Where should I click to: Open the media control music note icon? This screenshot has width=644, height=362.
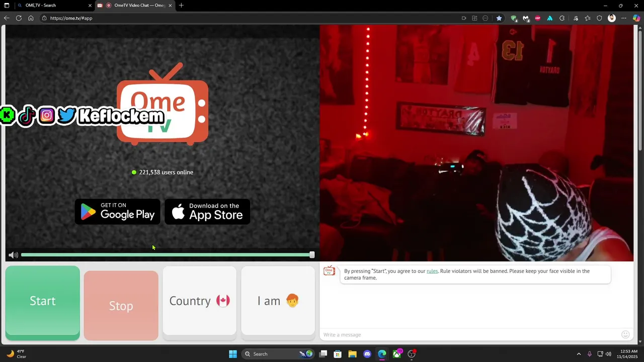click(x=576, y=18)
